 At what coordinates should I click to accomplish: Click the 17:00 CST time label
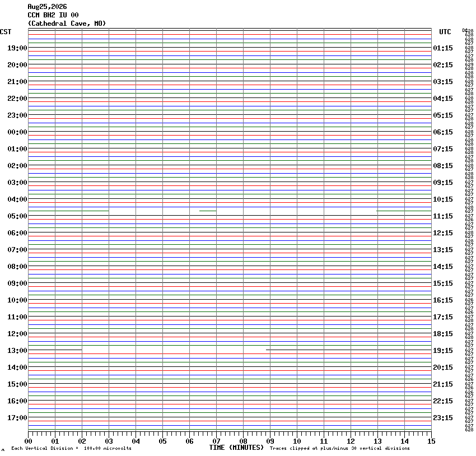(17, 418)
